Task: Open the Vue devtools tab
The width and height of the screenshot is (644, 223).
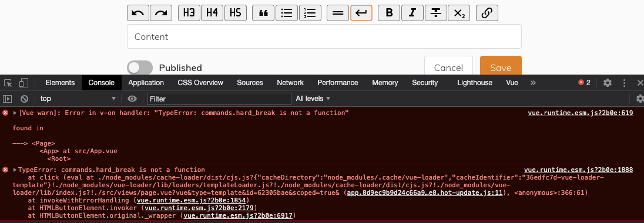Action: 512,83
